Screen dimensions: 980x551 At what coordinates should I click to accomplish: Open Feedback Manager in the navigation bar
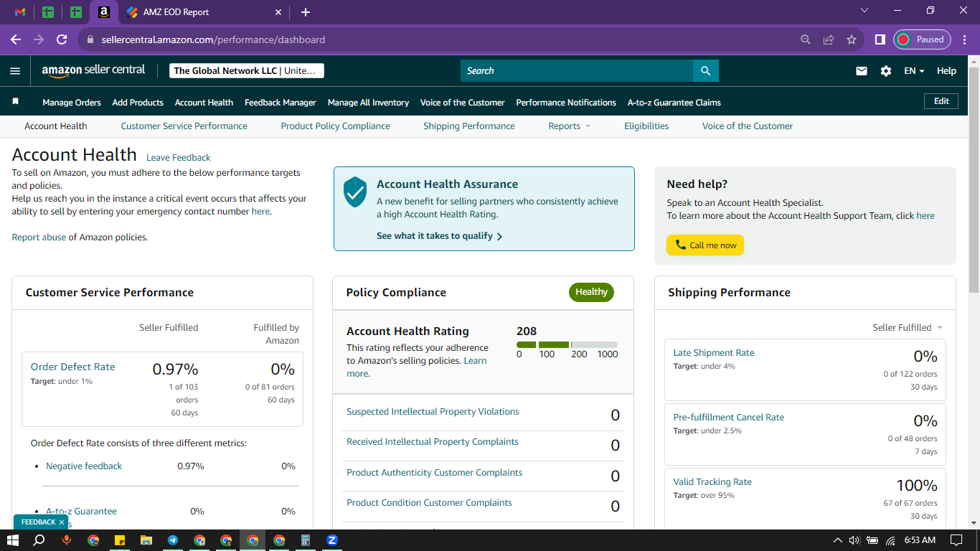pyautogui.click(x=281, y=103)
